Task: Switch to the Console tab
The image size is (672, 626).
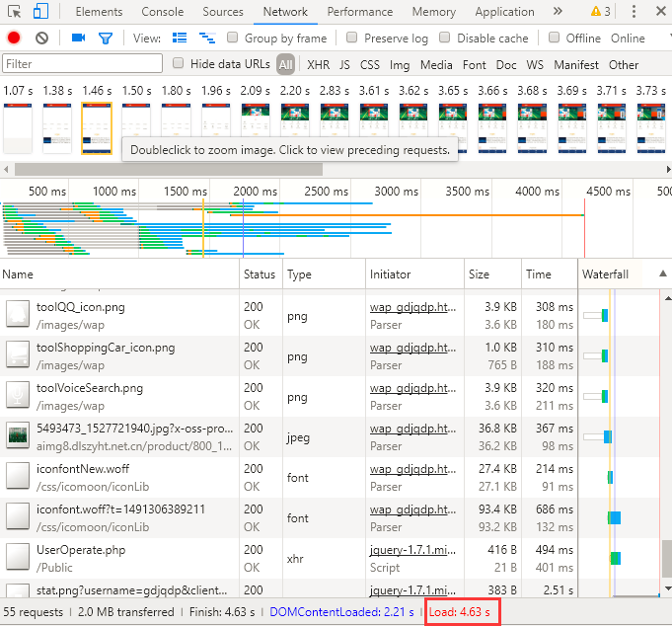Action: coord(163,12)
